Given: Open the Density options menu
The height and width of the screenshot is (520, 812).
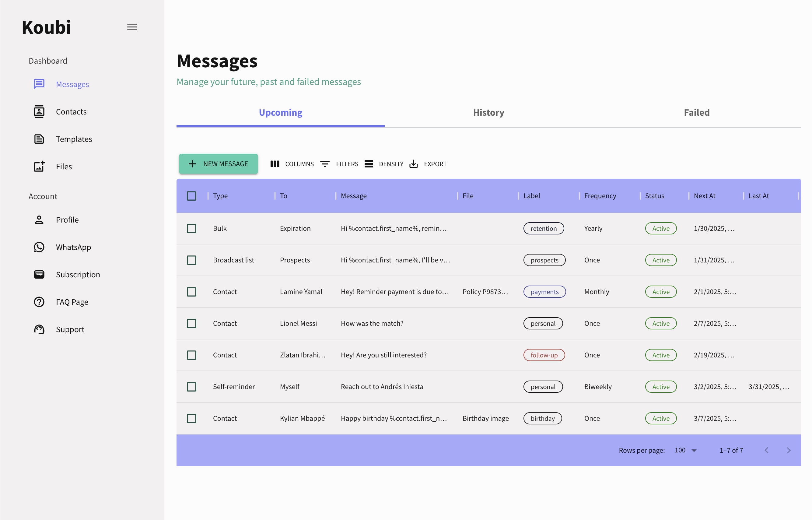Looking at the screenshot, I should click(x=384, y=164).
